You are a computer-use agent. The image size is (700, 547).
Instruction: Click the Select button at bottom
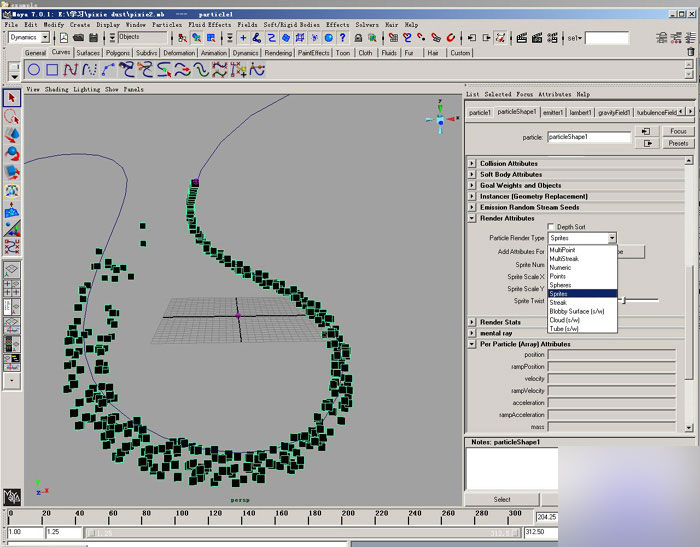502,499
